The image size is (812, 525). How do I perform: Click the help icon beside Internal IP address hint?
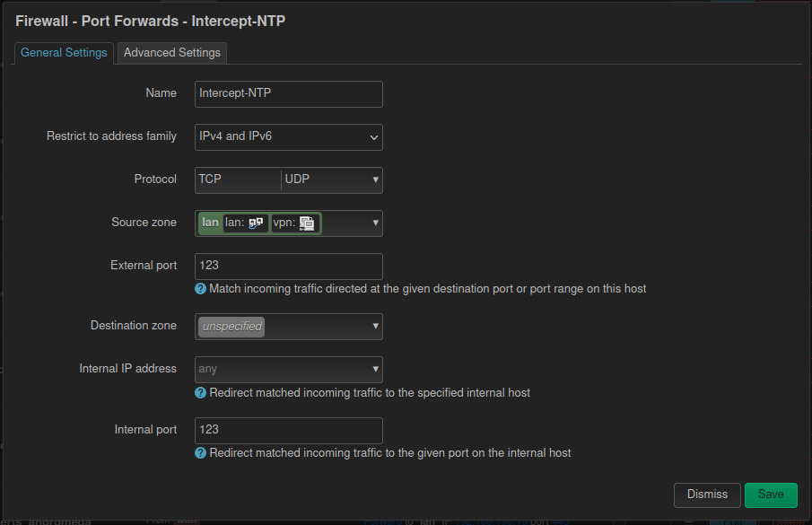pos(200,393)
